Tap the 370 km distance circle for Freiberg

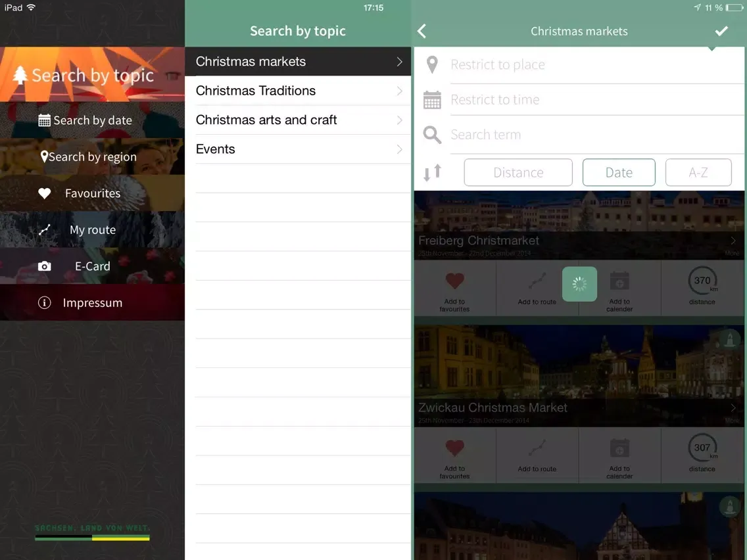(x=702, y=281)
